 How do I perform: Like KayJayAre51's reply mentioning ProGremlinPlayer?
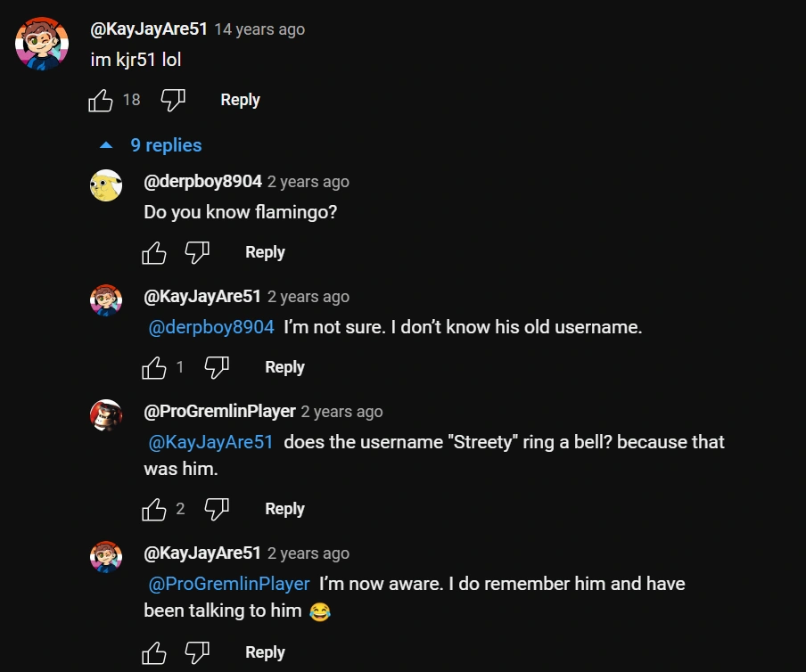pyautogui.click(x=154, y=652)
